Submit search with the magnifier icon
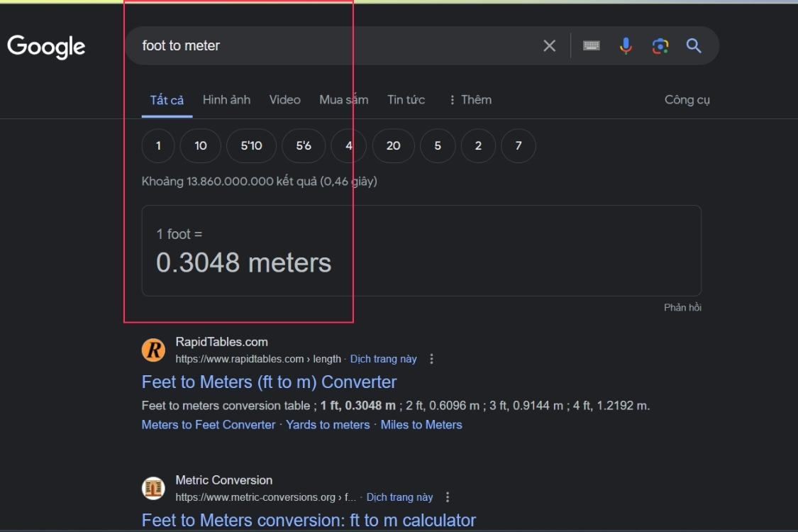This screenshot has width=798, height=532. point(694,46)
